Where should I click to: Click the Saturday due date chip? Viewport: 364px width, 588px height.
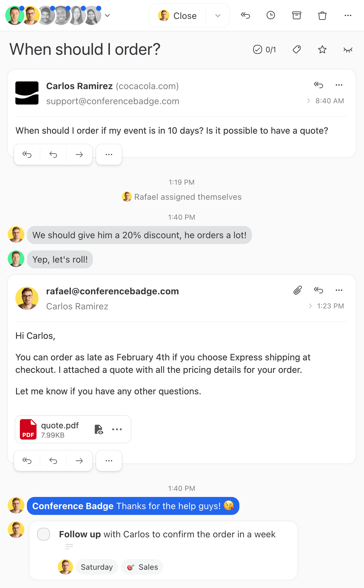pyautogui.click(x=97, y=567)
